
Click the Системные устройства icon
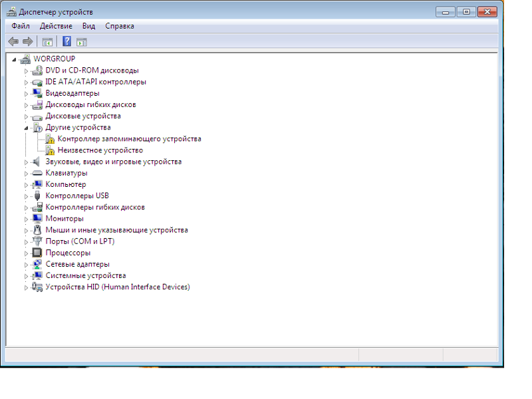pyautogui.click(x=37, y=275)
